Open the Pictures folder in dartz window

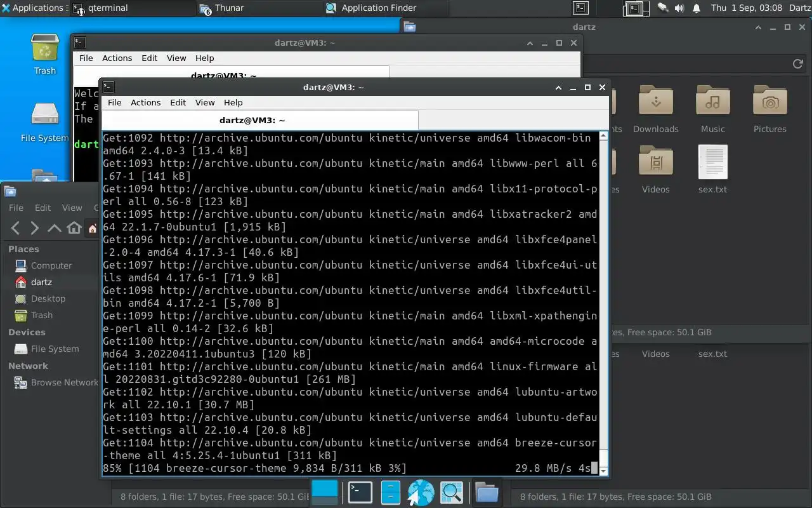[770, 109]
